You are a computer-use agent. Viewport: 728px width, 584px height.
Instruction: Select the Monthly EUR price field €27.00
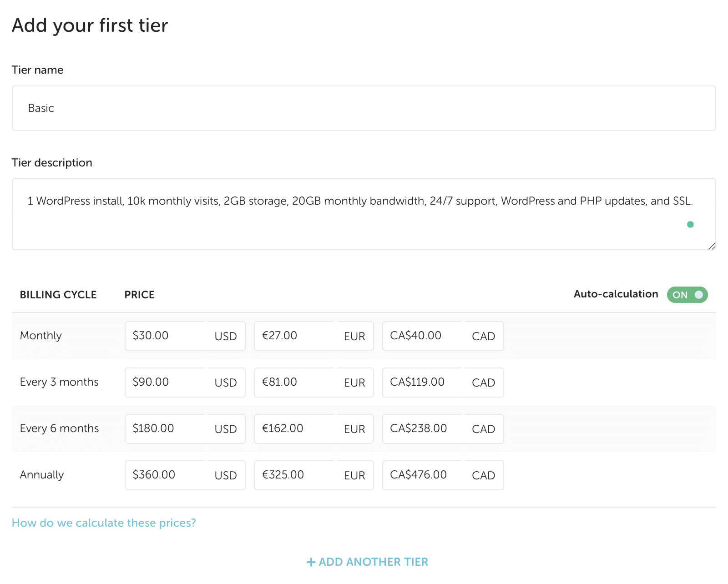point(295,336)
